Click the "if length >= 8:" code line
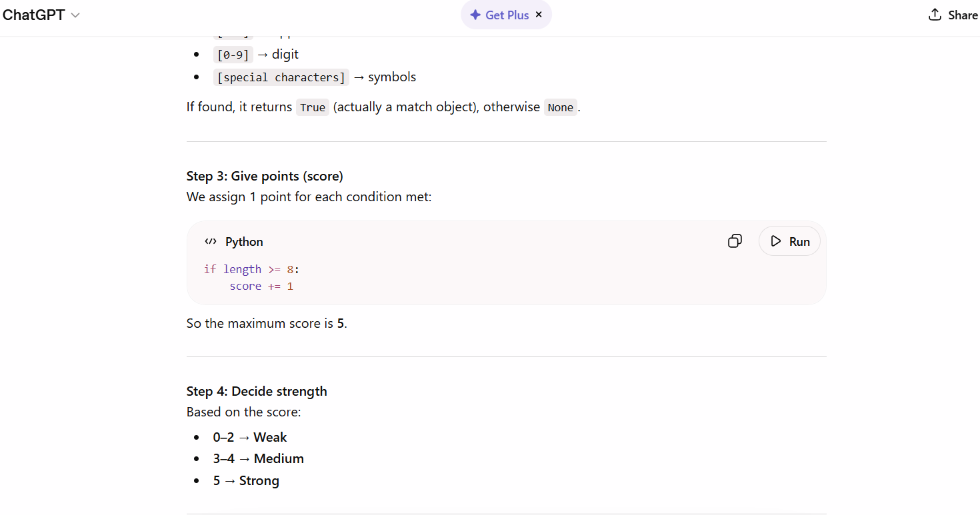 (x=252, y=269)
